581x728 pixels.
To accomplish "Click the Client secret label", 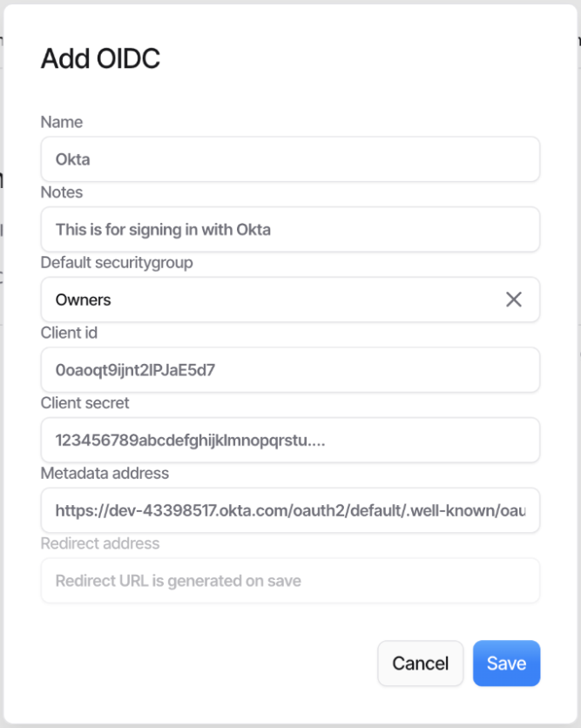I will point(84,403).
